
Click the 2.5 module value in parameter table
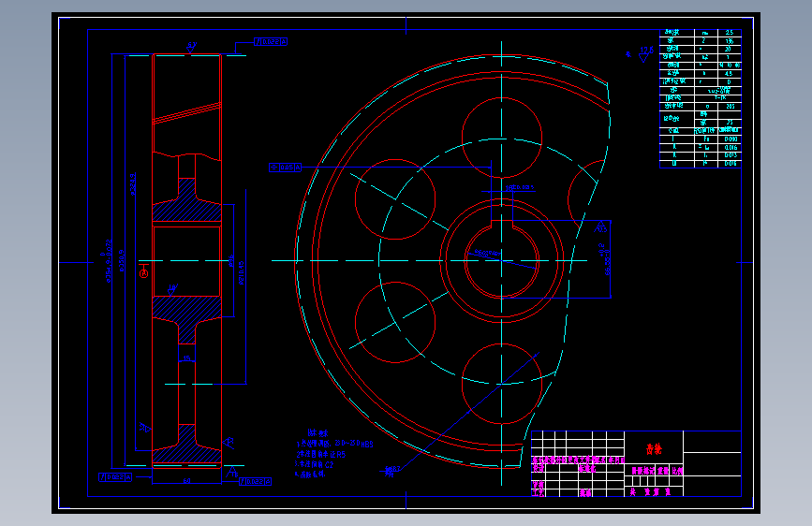tap(730, 33)
